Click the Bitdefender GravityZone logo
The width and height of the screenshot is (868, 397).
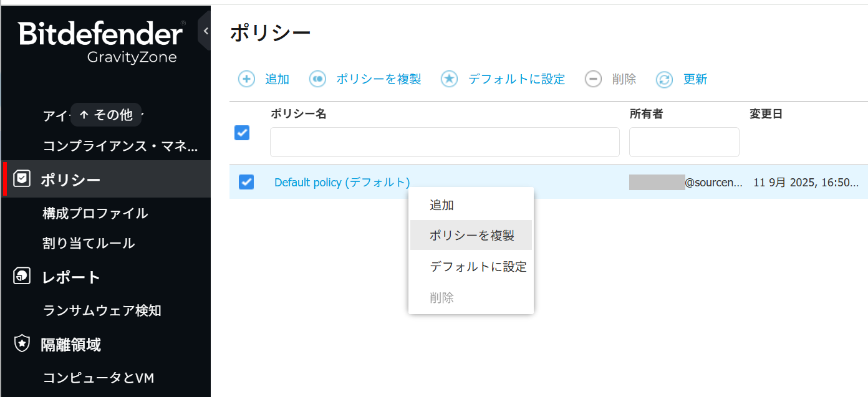[101, 41]
